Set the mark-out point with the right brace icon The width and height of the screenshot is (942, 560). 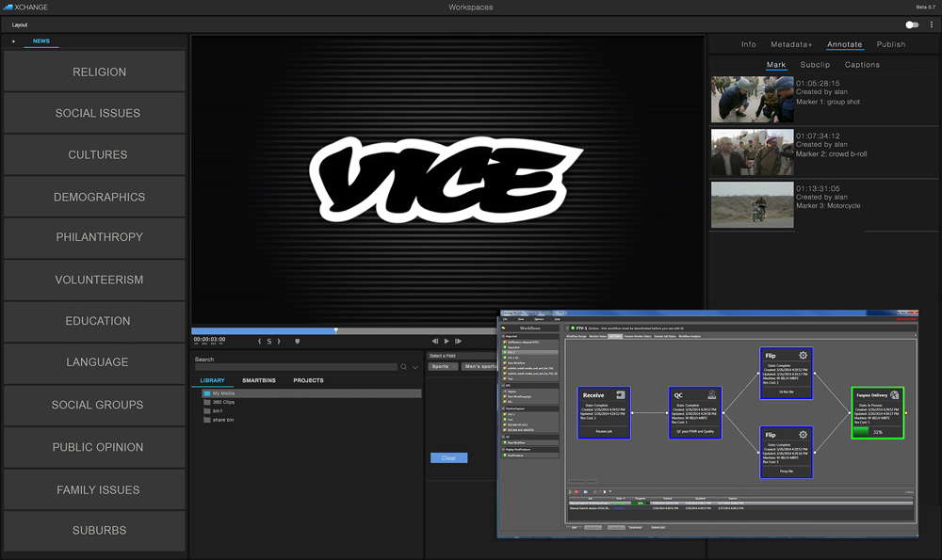click(x=279, y=342)
